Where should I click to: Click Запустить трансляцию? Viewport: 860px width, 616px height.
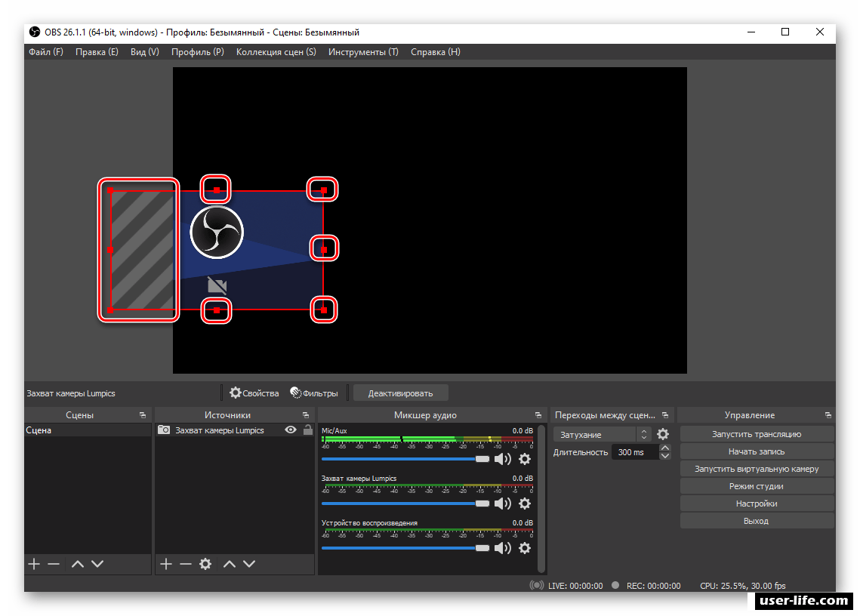click(757, 434)
